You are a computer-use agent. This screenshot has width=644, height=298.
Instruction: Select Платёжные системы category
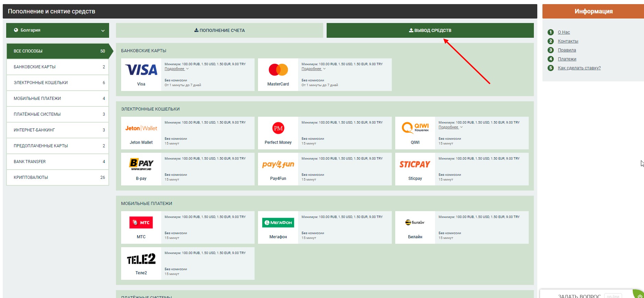[x=58, y=114]
